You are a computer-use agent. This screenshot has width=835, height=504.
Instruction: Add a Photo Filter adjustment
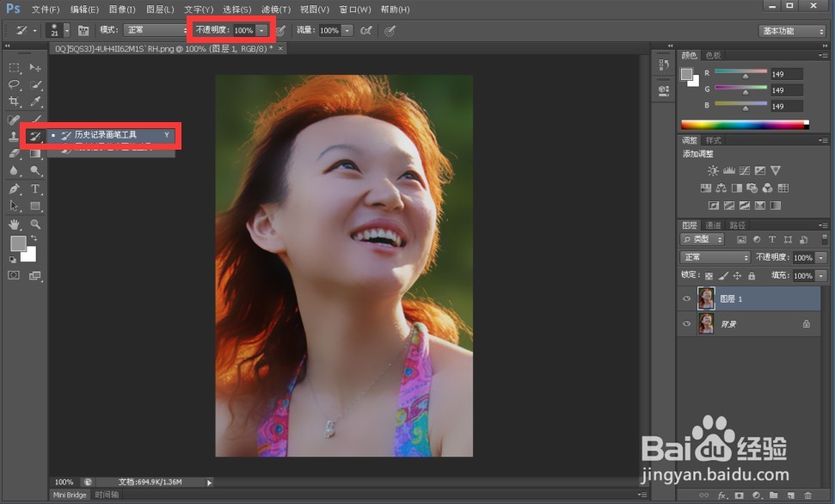pyautogui.click(x=752, y=188)
